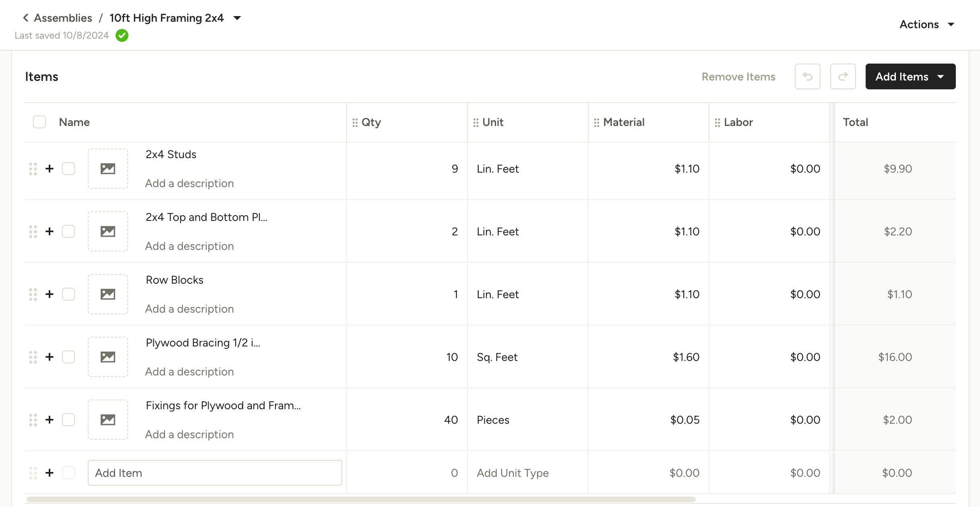Click the Material column grip handle
Image resolution: width=980 pixels, height=507 pixels.
[x=596, y=123]
